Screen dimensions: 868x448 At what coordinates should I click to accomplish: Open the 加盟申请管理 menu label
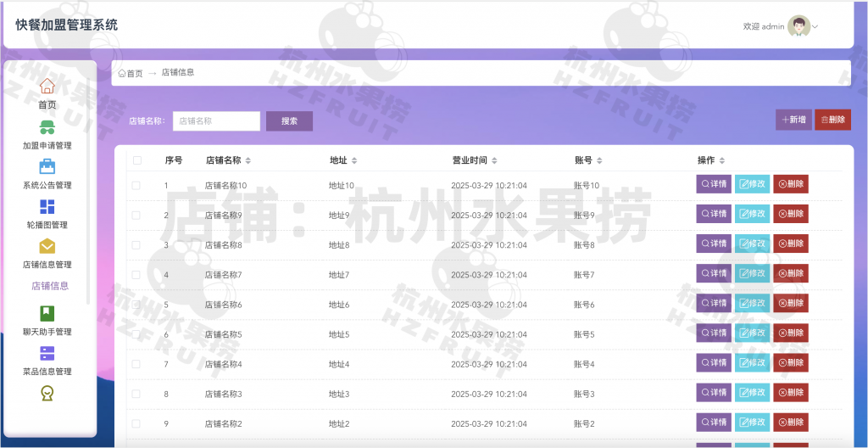click(x=47, y=146)
